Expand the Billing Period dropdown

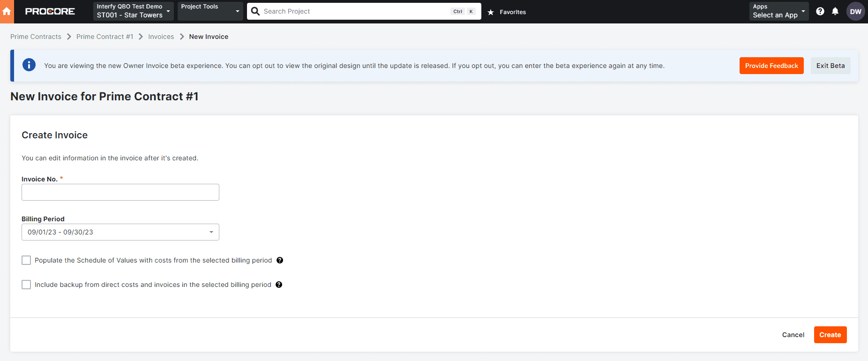click(120, 232)
